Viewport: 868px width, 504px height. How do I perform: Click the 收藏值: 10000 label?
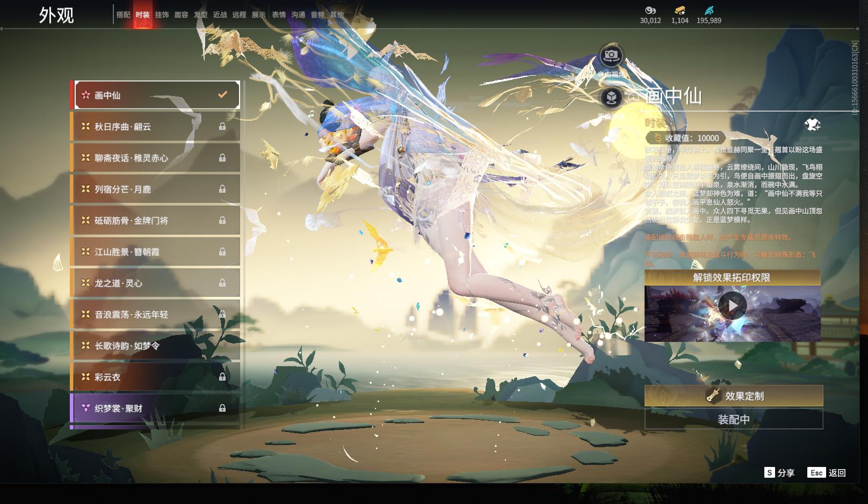click(x=692, y=138)
